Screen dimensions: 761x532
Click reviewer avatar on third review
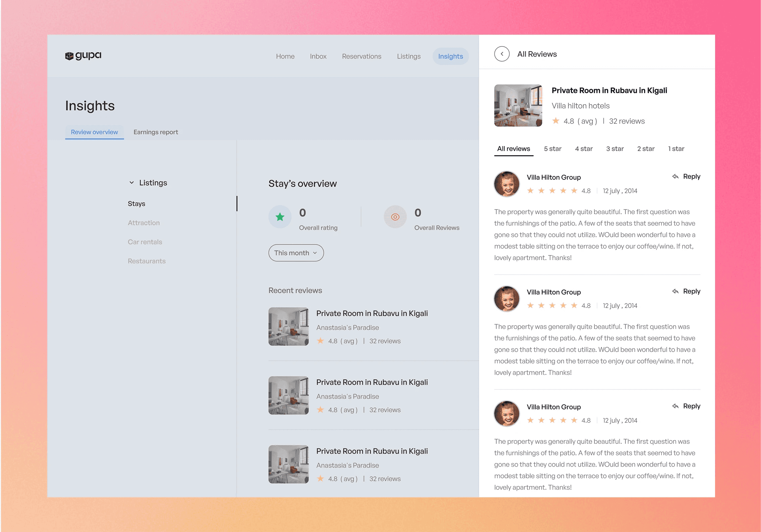point(507,413)
